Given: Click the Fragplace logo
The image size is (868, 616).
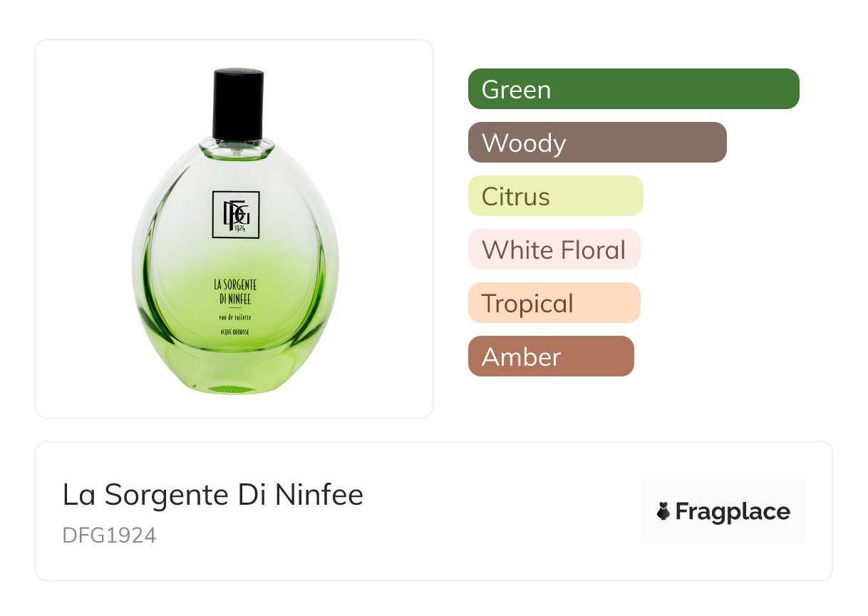Looking at the screenshot, I should (x=723, y=511).
